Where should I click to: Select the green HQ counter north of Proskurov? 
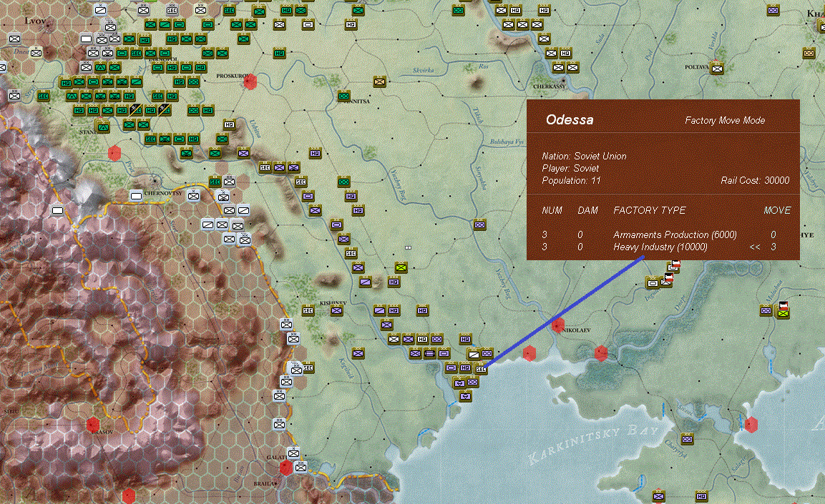(279, 53)
